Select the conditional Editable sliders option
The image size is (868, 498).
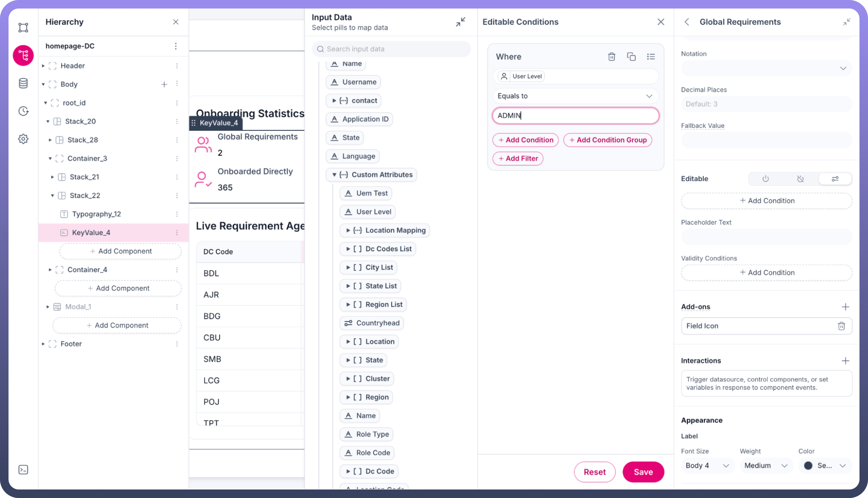[x=835, y=178]
